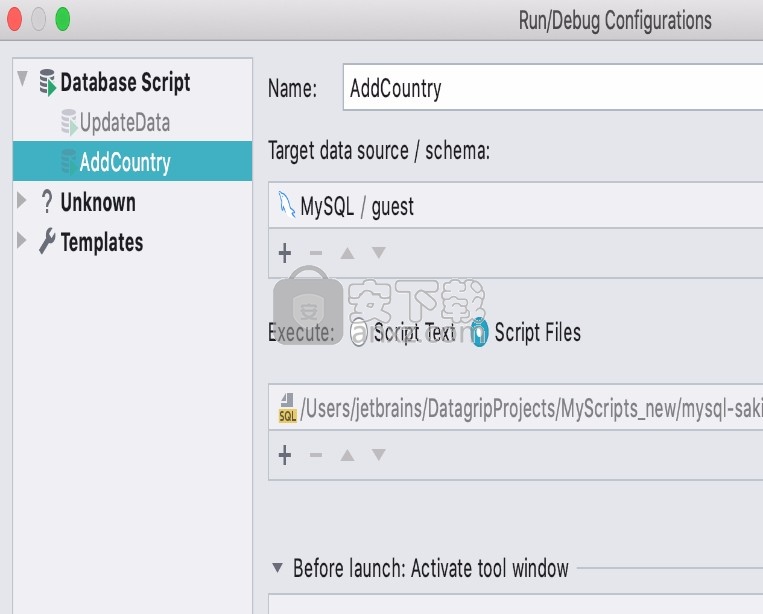Click the MySQL dolphin icon

tap(286, 205)
